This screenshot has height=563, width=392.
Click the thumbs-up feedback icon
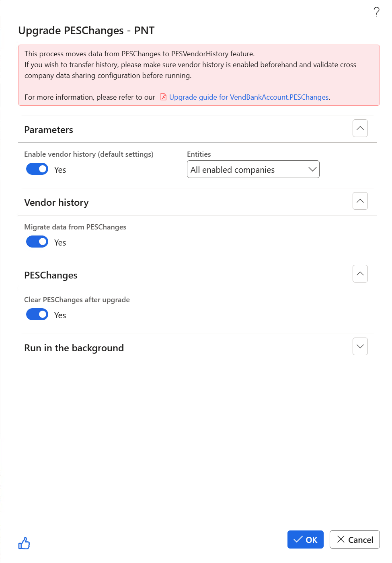pyautogui.click(x=24, y=543)
